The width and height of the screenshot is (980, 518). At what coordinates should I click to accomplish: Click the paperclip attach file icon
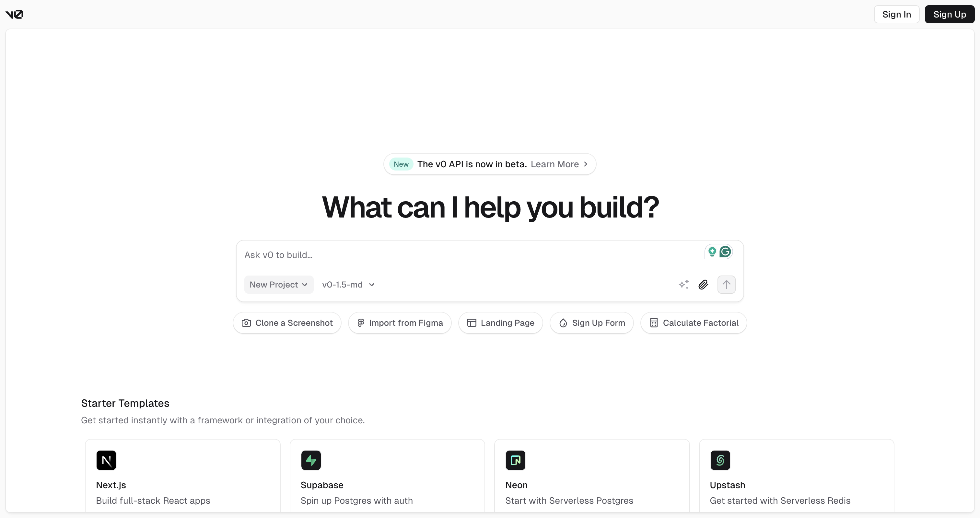(x=703, y=285)
